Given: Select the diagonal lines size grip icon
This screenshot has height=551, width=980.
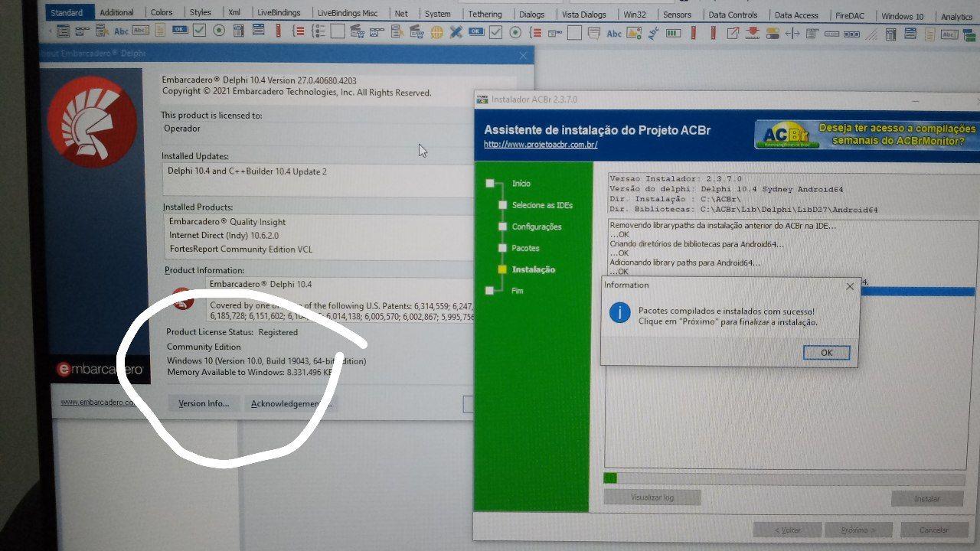Looking at the screenshot, I should (872, 33).
